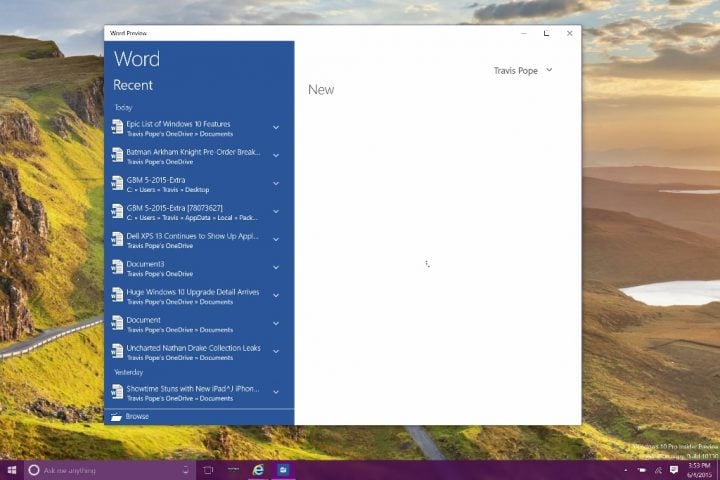Expand the chevron for the Document entry
720x480 pixels.
276,323
